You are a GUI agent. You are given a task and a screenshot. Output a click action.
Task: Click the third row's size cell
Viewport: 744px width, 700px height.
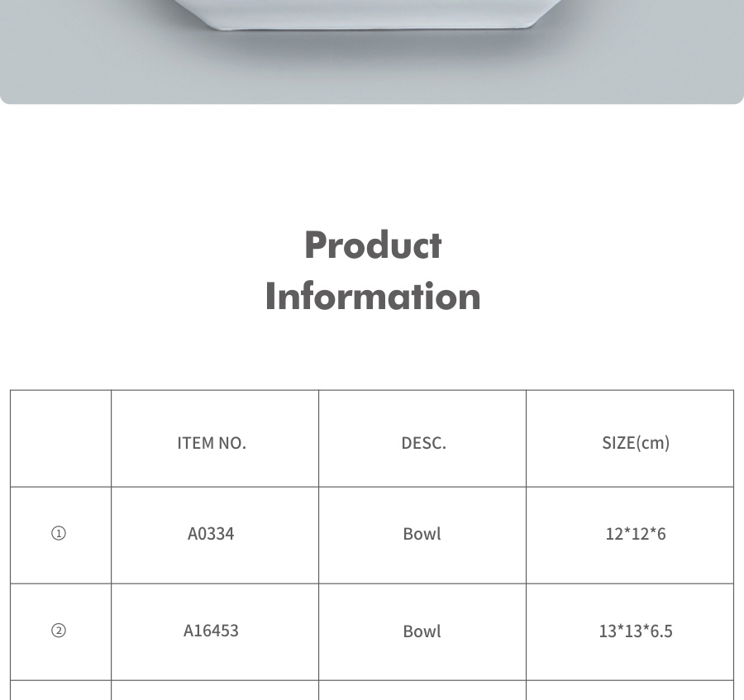tap(630, 691)
